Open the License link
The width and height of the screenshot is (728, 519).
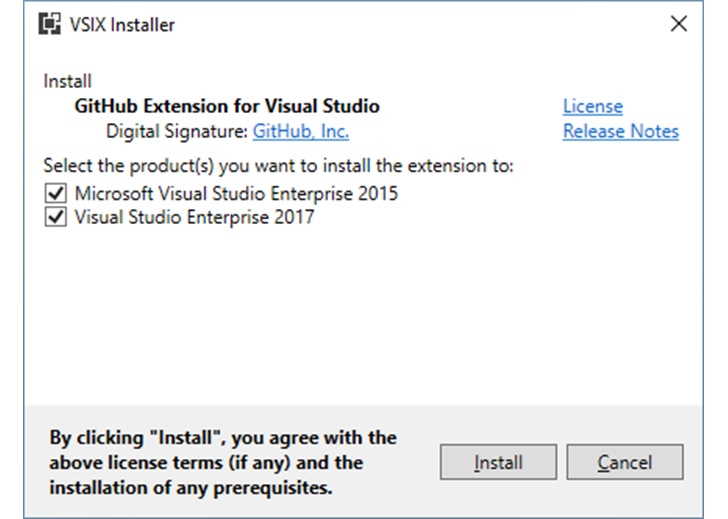point(593,106)
